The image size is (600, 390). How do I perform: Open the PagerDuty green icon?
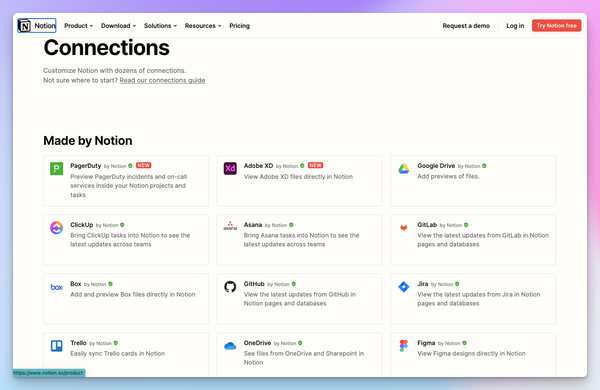coord(57,168)
